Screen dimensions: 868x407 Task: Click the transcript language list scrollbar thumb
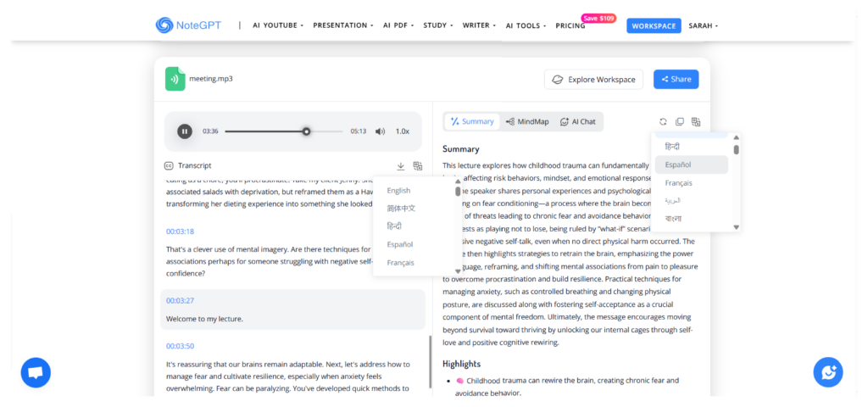[458, 192]
